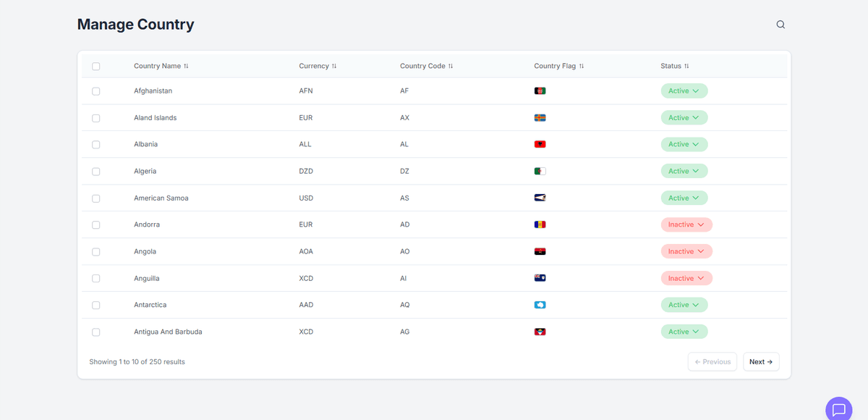
Task: Open the chat support widget
Action: click(838, 408)
